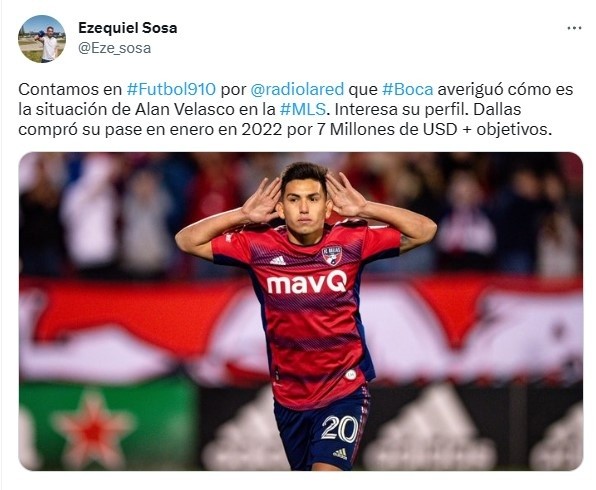
Task: Open the #Boca hashtag
Action: click(x=407, y=89)
